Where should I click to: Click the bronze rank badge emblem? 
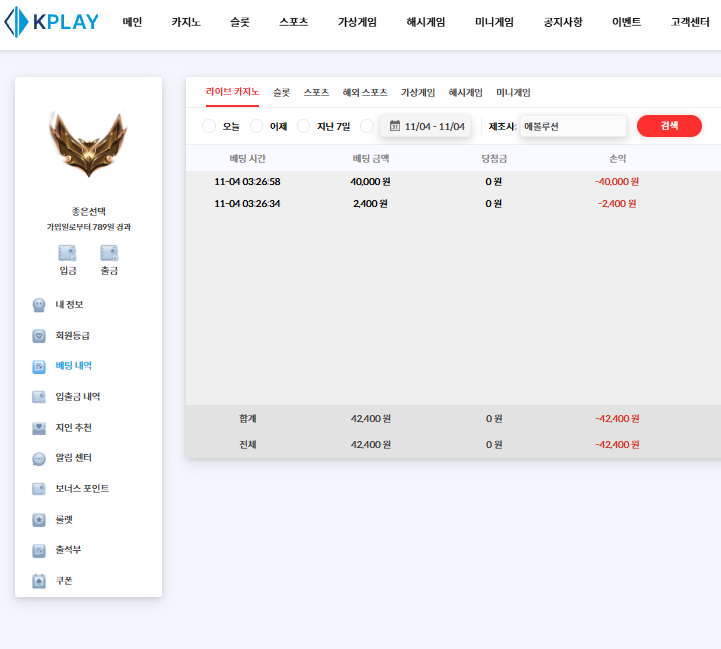[x=88, y=146]
